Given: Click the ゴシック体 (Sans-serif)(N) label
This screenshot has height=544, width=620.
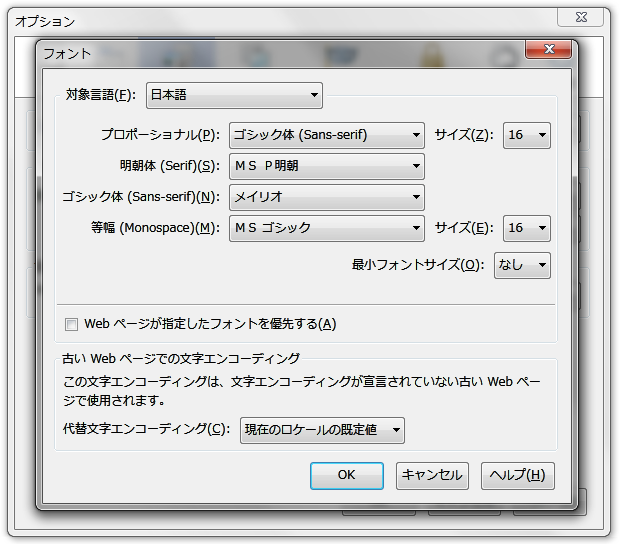Looking at the screenshot, I should (x=141, y=196).
